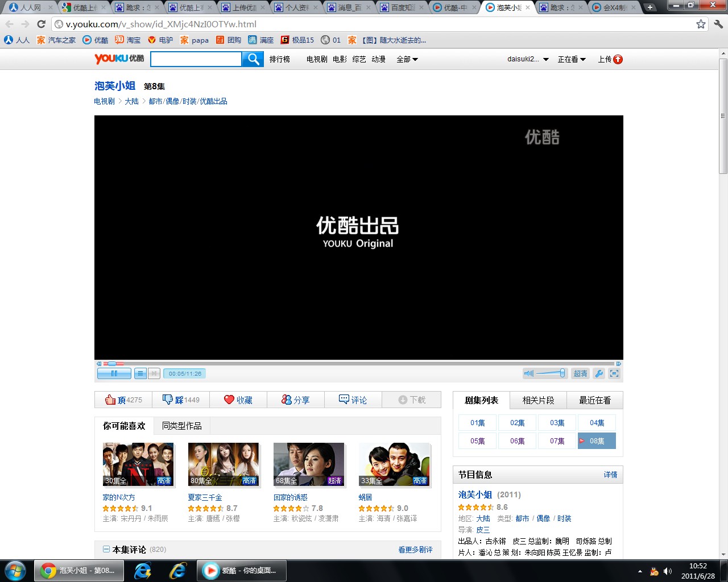Open 电视剧 in top navigation
Screen dimensions: 728x582
pos(317,59)
